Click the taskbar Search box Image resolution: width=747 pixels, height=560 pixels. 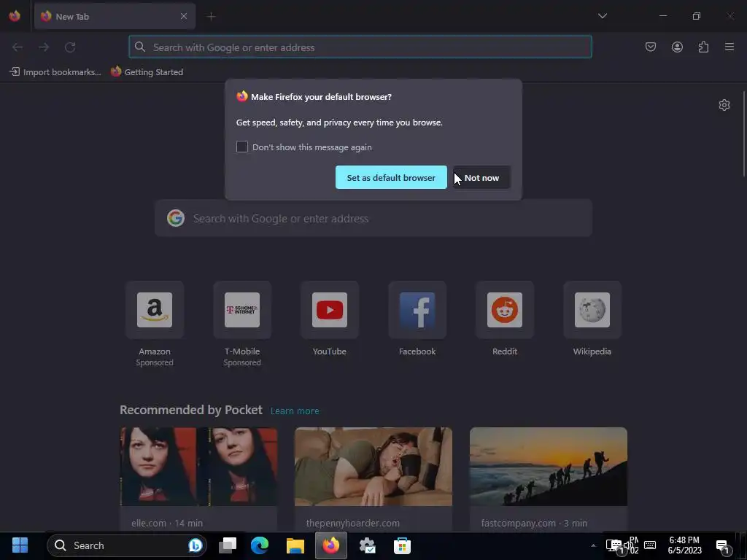[x=127, y=545]
